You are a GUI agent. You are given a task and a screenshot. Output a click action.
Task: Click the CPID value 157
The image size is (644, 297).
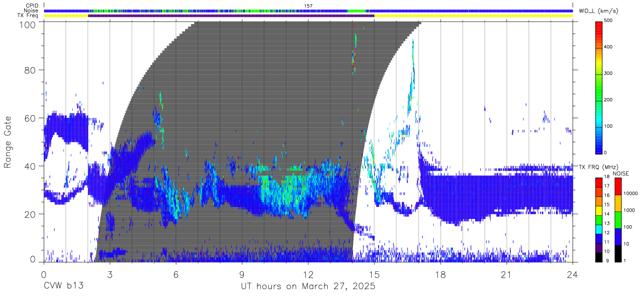pyautogui.click(x=308, y=6)
